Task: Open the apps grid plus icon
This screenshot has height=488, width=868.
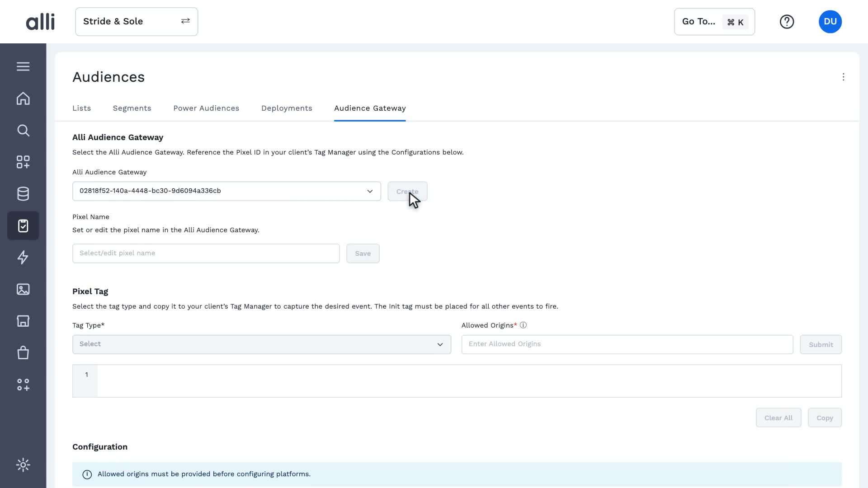Action: pos(23,162)
